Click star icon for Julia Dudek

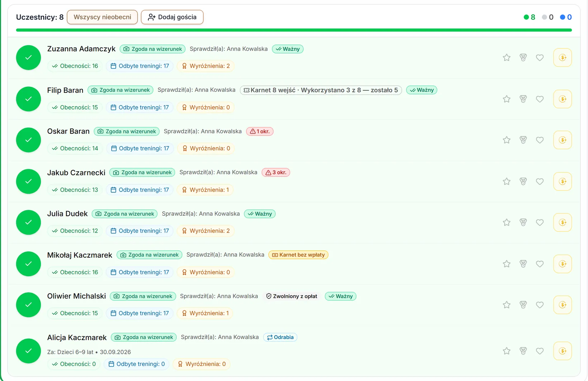[x=506, y=222]
